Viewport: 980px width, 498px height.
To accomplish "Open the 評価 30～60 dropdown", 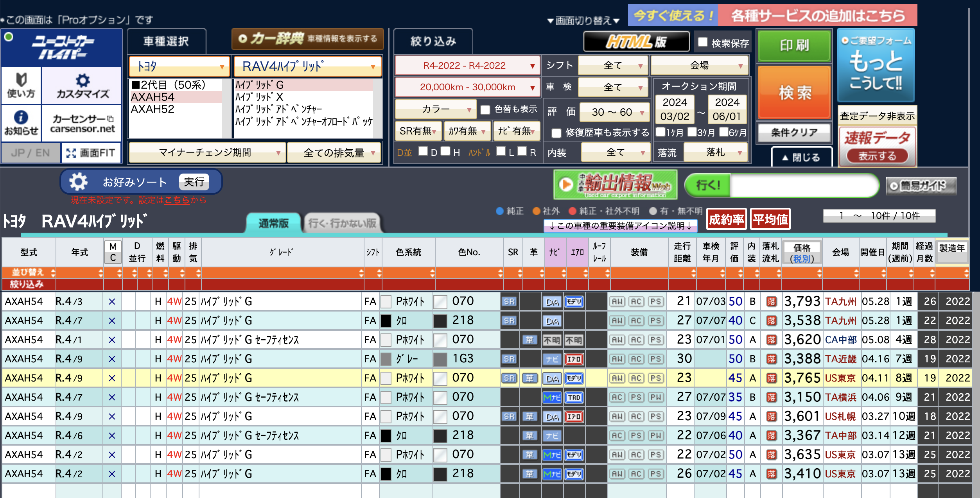I will (614, 112).
